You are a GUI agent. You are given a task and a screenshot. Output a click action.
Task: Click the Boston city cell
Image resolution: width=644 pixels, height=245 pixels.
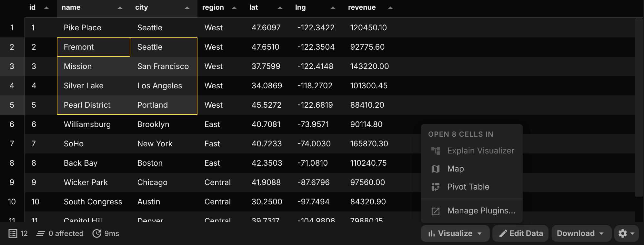click(164, 163)
